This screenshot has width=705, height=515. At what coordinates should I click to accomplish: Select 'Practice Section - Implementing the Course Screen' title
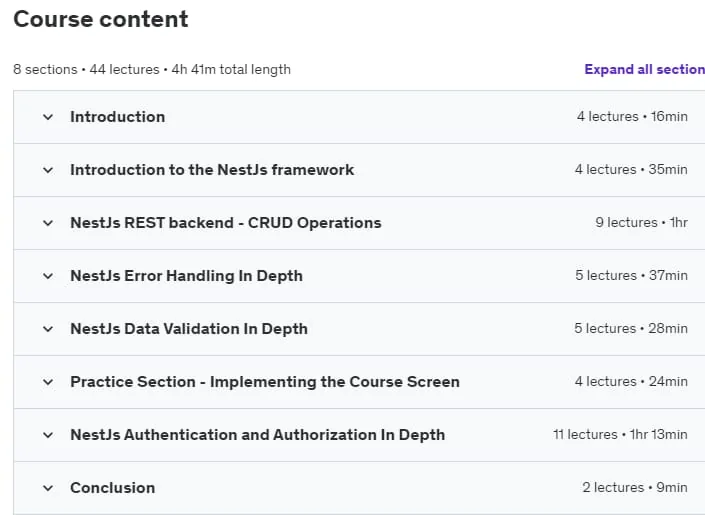[265, 382]
